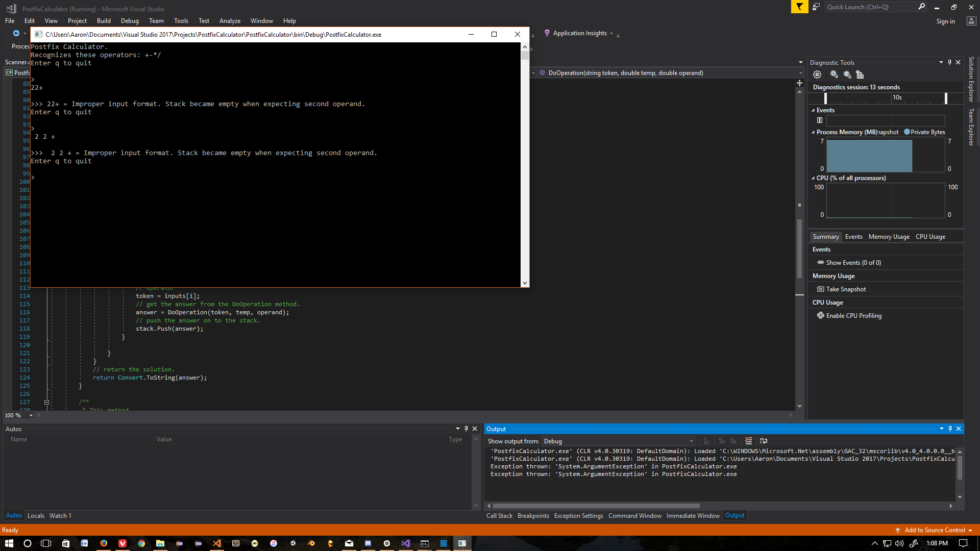This screenshot has height=551, width=980.
Task: Pin the Diagnostic Tools panel
Action: coord(949,62)
